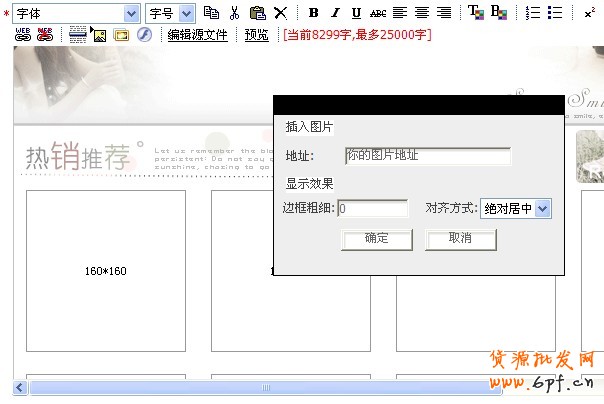Screen dimensions: 604x404
Task: Toggle italic formatting
Action: pos(335,13)
